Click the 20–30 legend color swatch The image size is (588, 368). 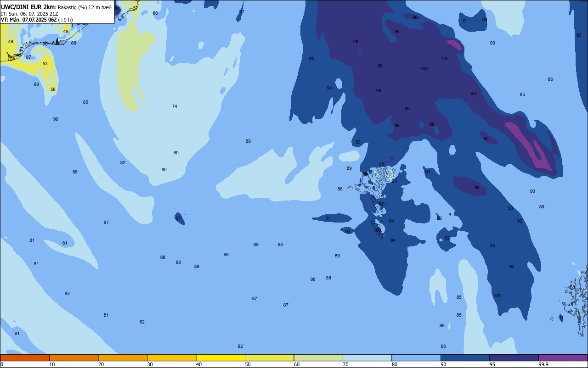pyautogui.click(x=123, y=357)
